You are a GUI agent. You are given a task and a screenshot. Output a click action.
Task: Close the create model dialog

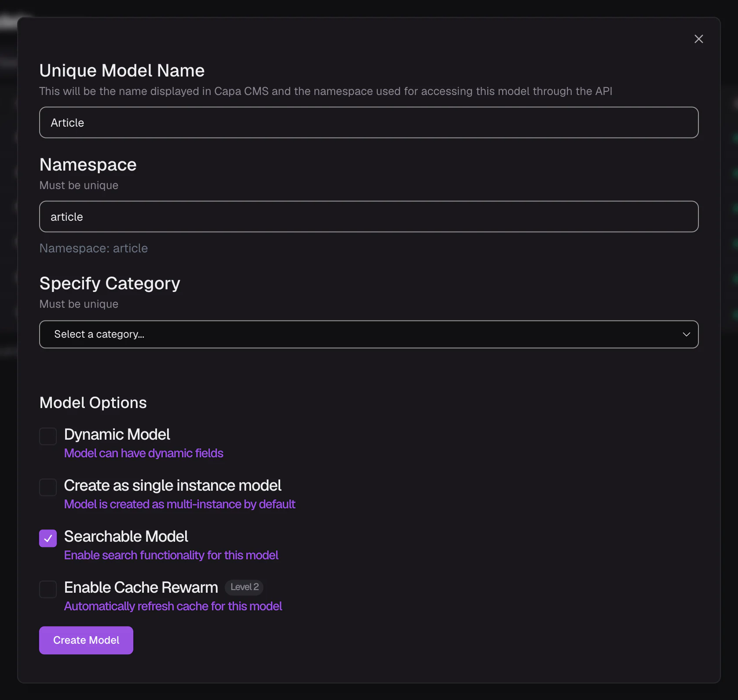click(698, 39)
